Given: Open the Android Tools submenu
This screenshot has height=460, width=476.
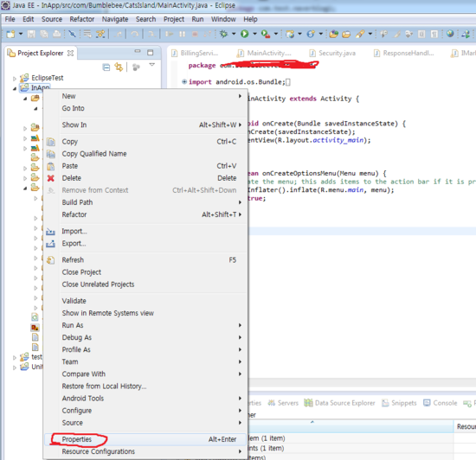Looking at the screenshot, I should [x=145, y=398].
